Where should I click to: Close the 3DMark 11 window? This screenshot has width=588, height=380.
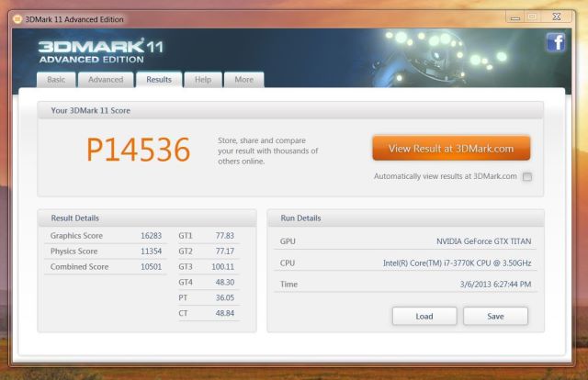[x=557, y=17]
